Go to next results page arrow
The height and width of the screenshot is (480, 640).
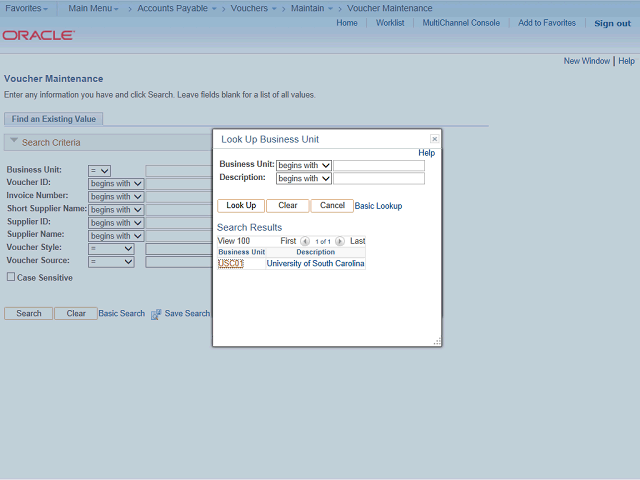pos(340,241)
